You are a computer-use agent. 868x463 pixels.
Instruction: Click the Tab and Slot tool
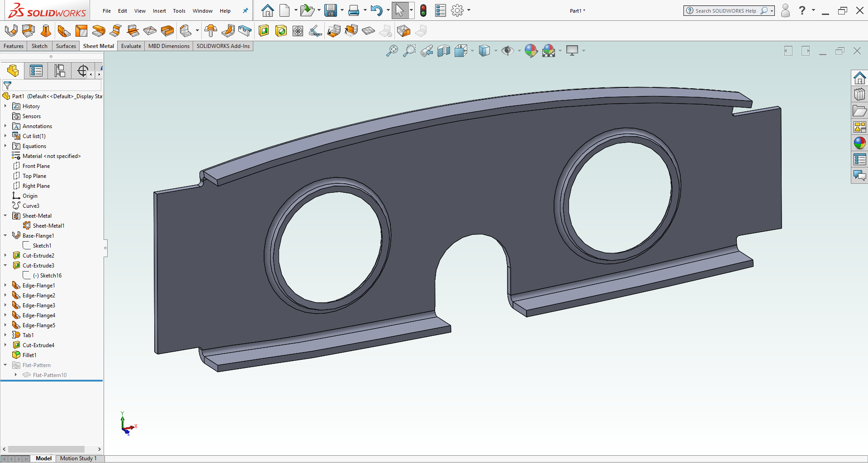245,31
